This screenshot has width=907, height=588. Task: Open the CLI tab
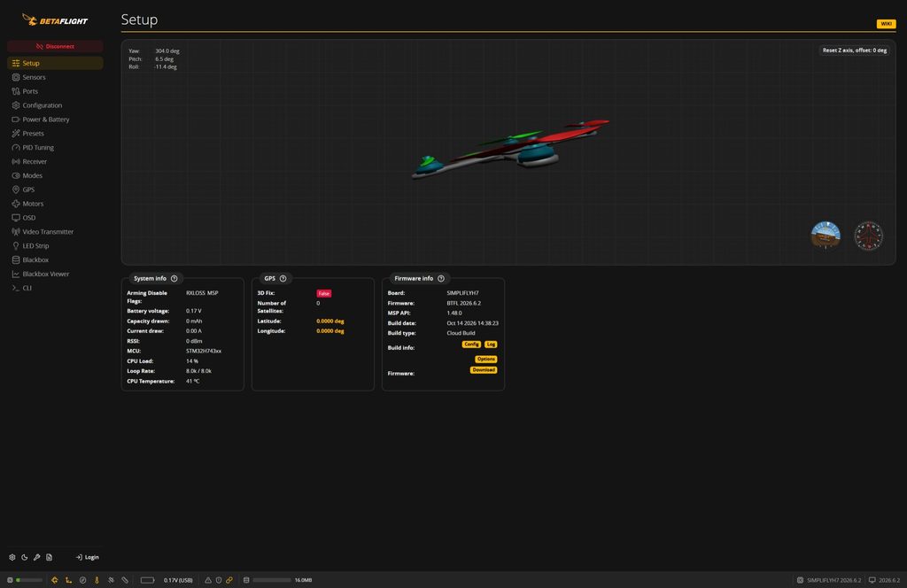(55, 288)
